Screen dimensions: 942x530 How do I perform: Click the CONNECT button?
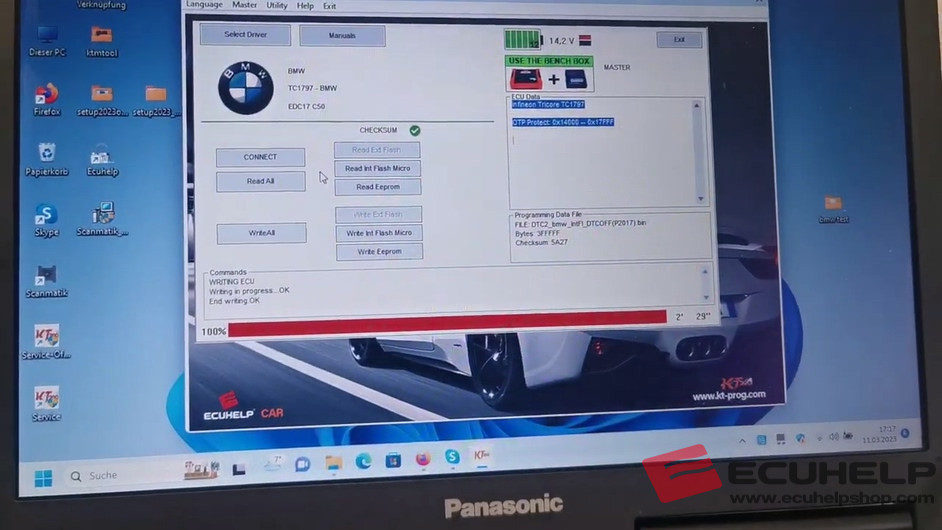tap(260, 157)
